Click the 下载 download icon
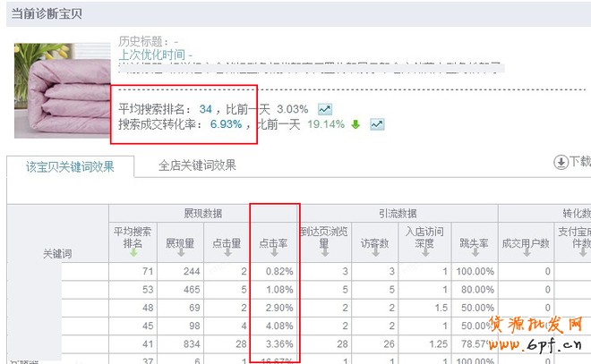The width and height of the screenshot is (591, 364). point(561,162)
